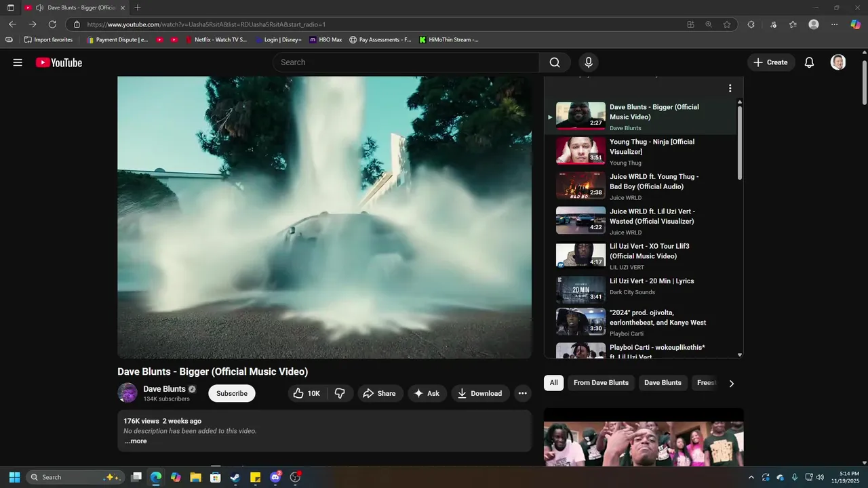Open recommended video thumbnail below chips
Screen dimensions: 868x488
[x=643, y=437]
